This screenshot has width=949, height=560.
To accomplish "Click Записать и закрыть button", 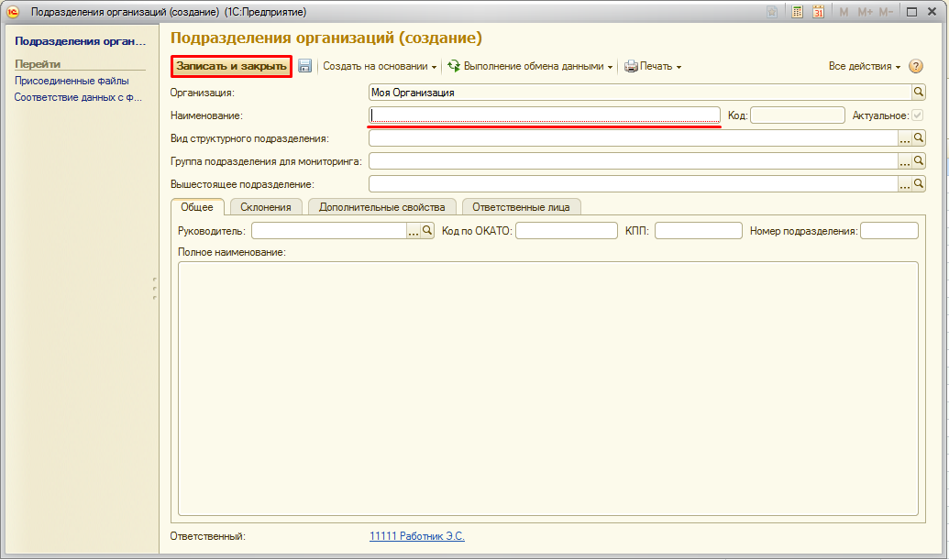I will (x=232, y=66).
